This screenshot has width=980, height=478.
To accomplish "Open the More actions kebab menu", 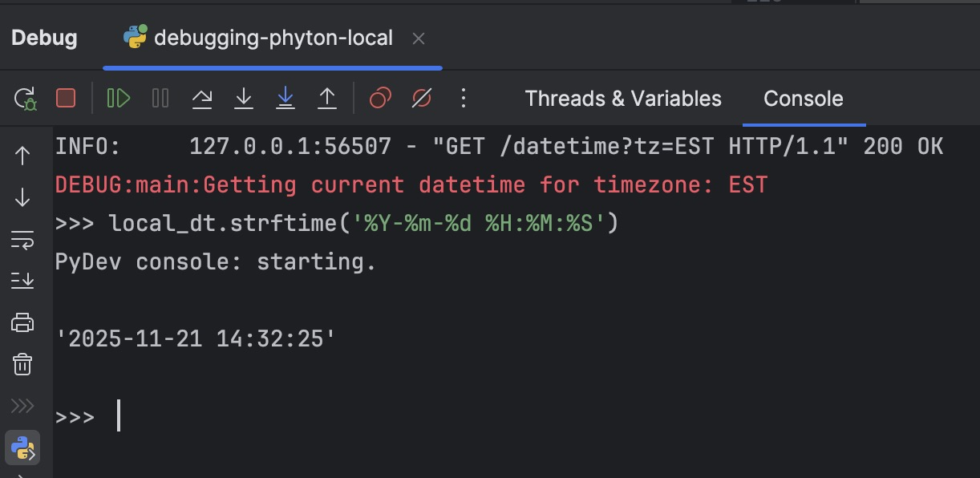I will pos(463,99).
